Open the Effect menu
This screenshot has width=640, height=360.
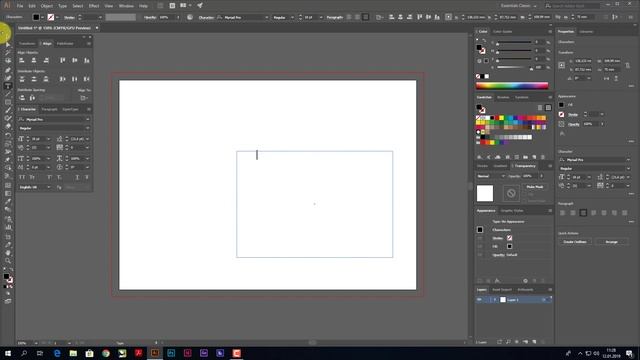coord(94,6)
